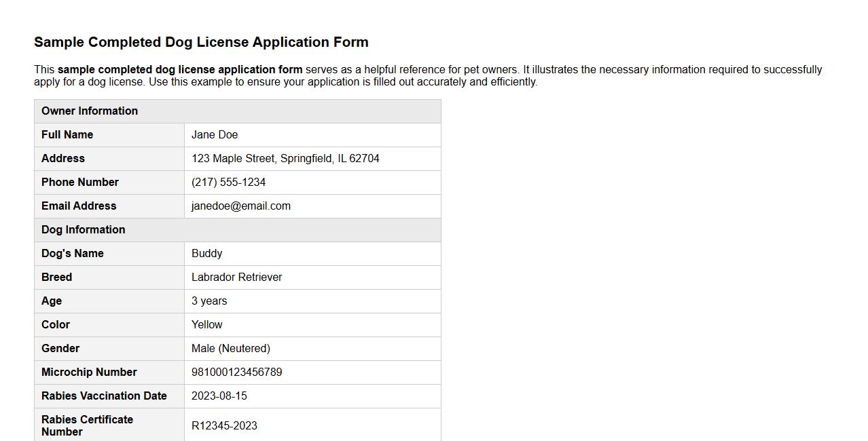Click the address 123 Maple Street
This screenshot has height=441, width=868.
pyautogui.click(x=286, y=158)
